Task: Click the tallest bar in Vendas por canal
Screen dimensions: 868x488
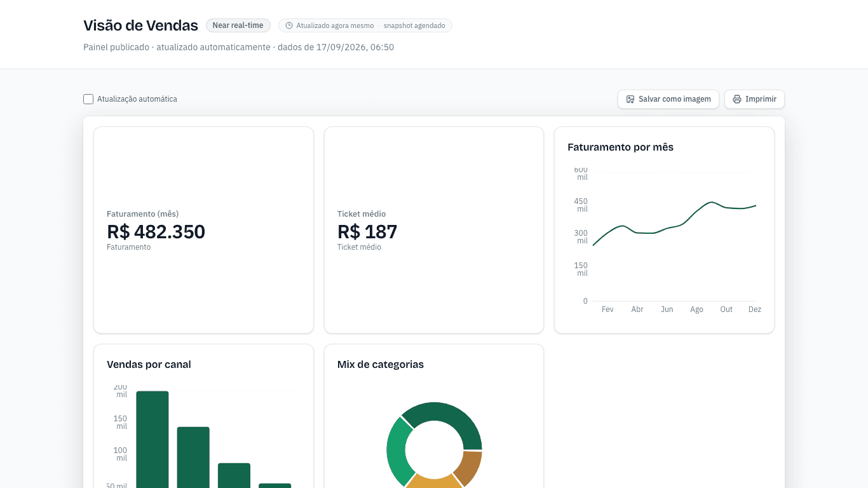Action: (153, 440)
